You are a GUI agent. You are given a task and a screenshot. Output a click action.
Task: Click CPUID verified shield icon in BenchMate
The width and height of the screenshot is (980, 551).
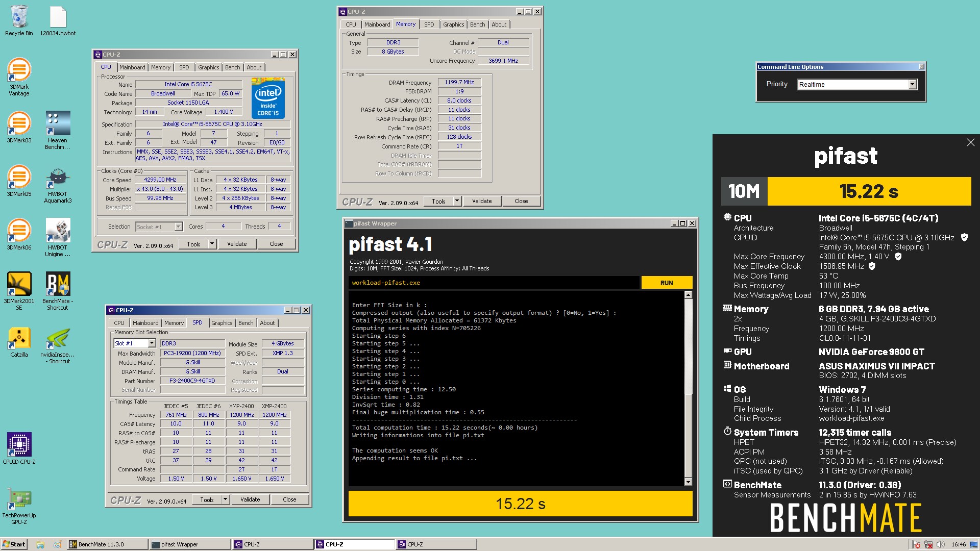coord(964,237)
